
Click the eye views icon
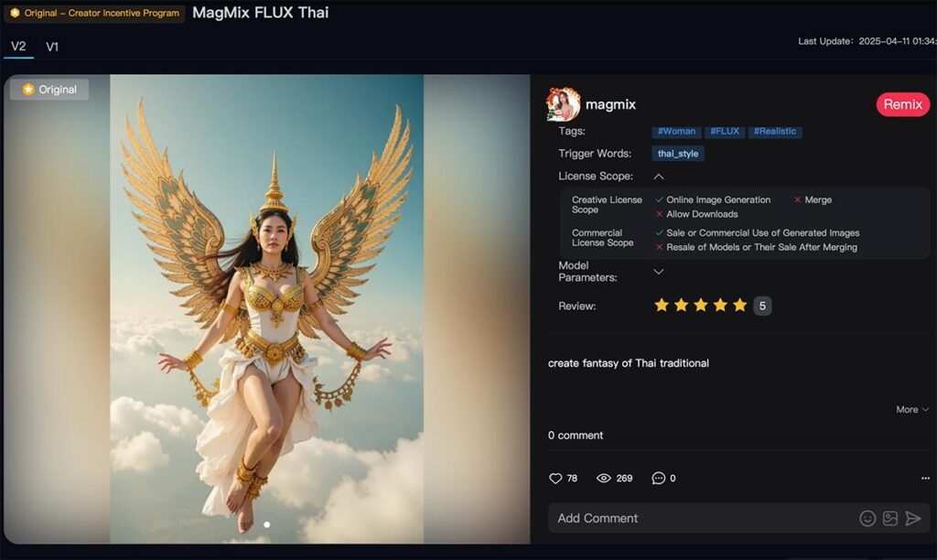point(604,479)
